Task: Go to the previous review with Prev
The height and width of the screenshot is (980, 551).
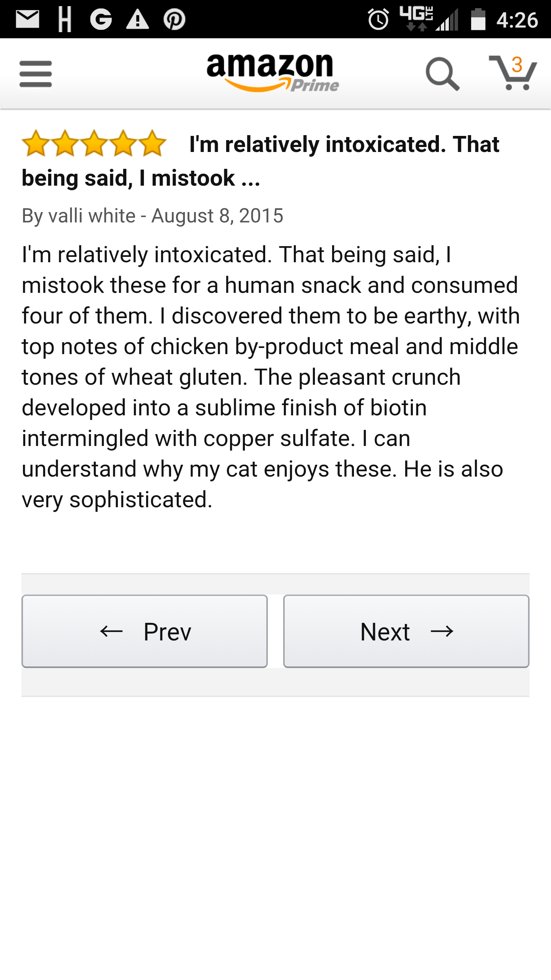Action: (145, 631)
